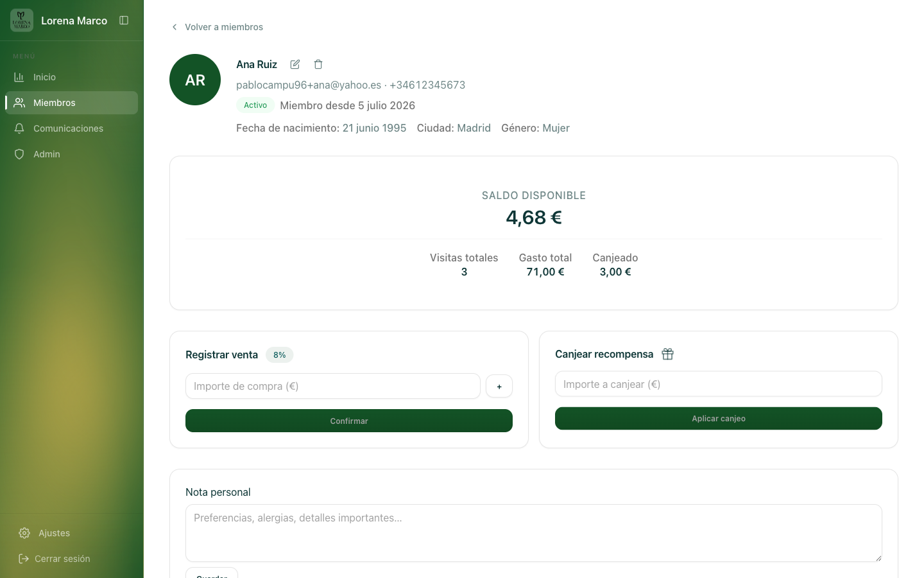Delete member with the trash icon
Image resolution: width=924 pixels, height=578 pixels.
coord(318,64)
